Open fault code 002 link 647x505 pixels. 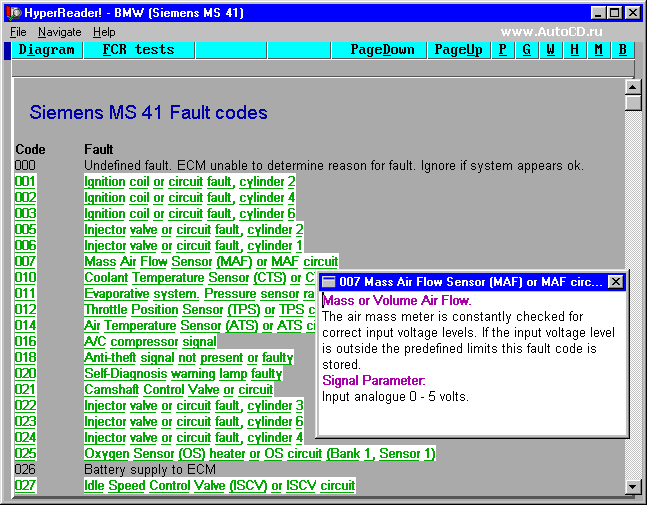point(26,198)
